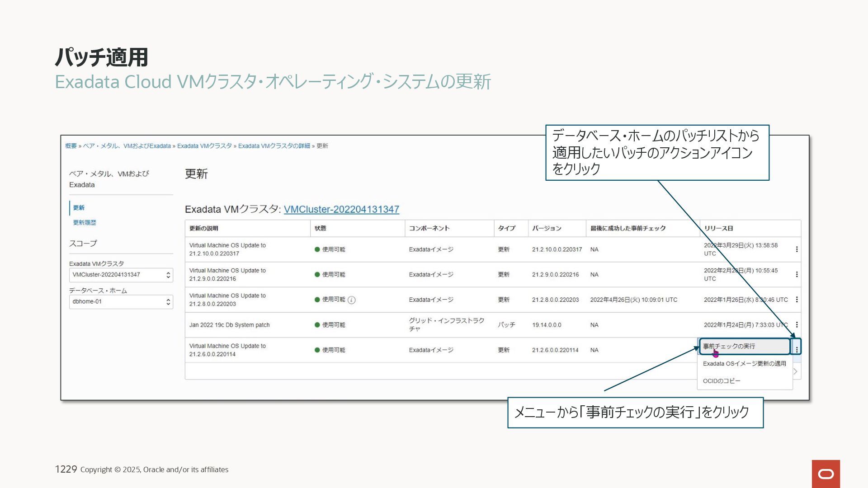The image size is (868, 488).
Task: Open actions menu for 21.2.8.0.0.220203 update row
Action: pos(797,300)
